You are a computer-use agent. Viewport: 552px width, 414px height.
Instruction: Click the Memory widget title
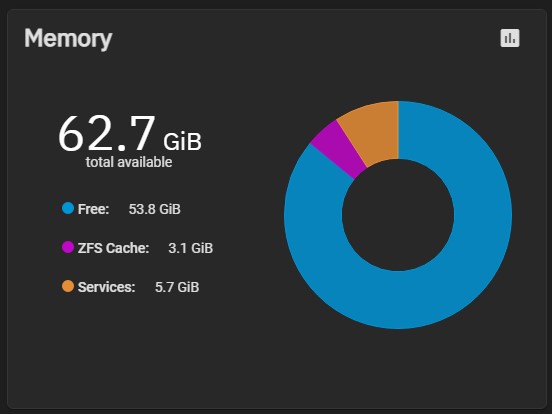pyautogui.click(x=68, y=39)
